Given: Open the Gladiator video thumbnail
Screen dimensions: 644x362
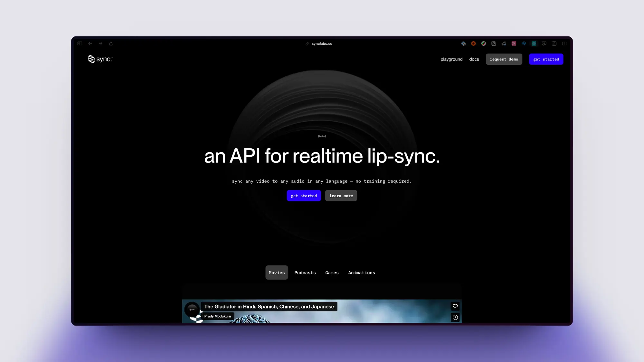Looking at the screenshot, I should 322,311.
